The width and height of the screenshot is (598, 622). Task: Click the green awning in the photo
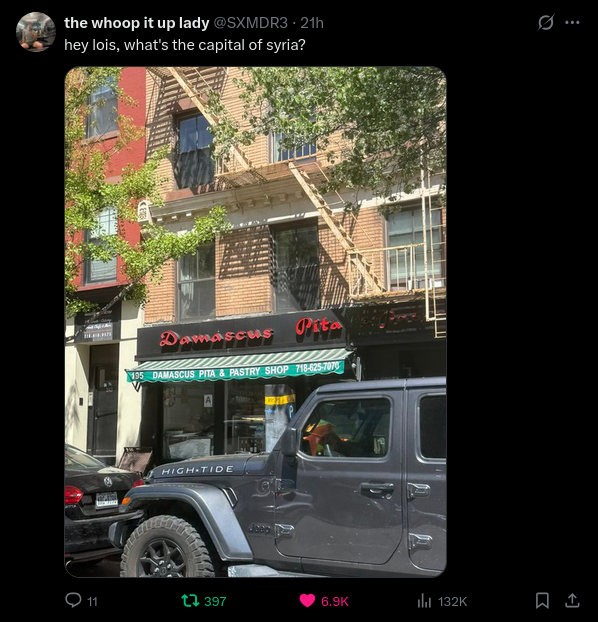(239, 365)
